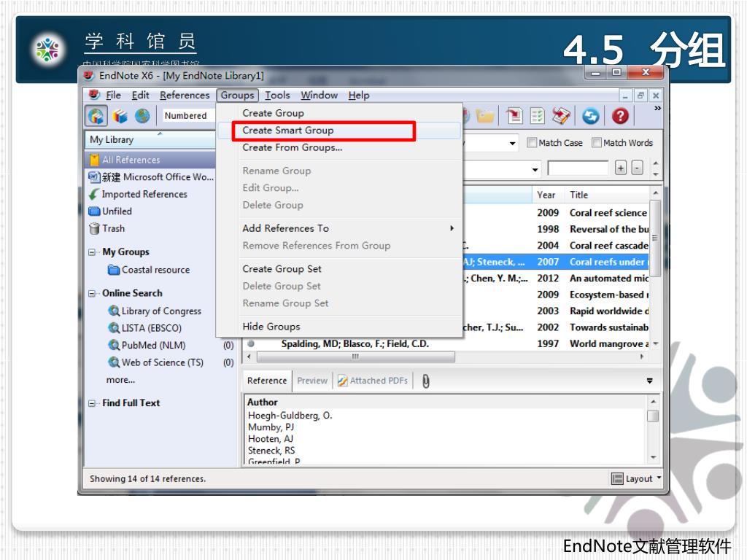Remove search row with minus button
Image resolution: width=747 pixels, height=560 pixels.
637,168
